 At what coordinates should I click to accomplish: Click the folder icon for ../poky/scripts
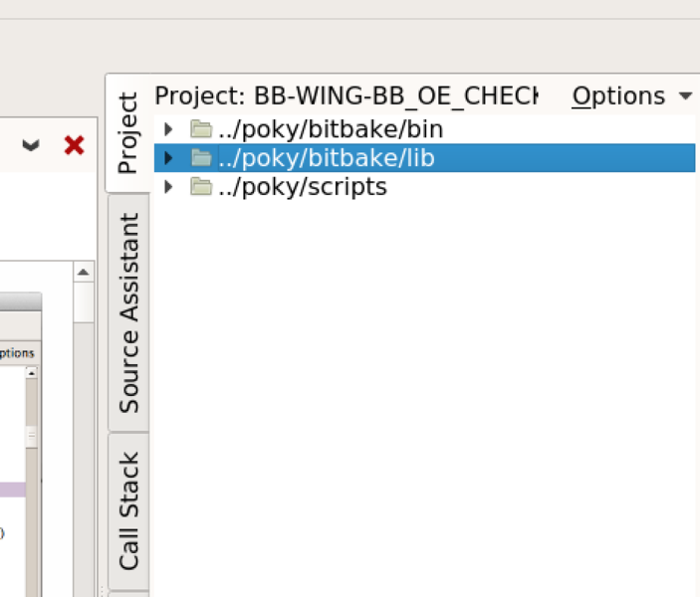(201, 187)
